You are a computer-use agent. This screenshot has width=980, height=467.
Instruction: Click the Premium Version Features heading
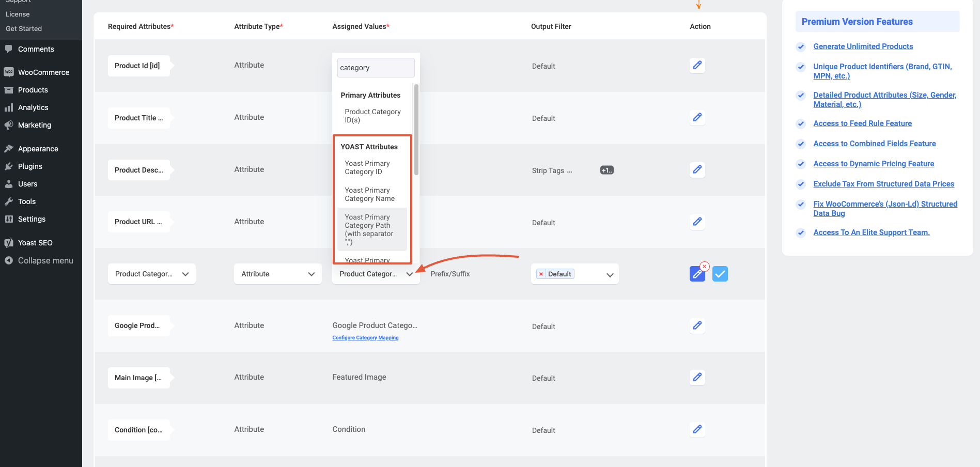(x=857, y=22)
